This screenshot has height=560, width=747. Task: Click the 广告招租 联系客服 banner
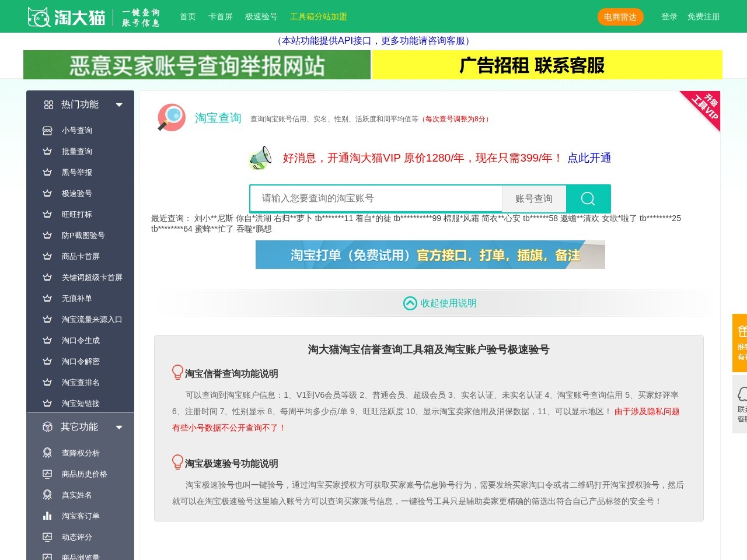(x=547, y=65)
